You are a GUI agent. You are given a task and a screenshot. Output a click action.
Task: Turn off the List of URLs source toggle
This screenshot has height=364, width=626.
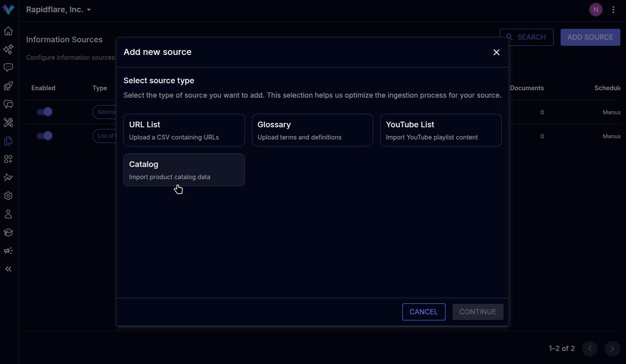pos(44,136)
